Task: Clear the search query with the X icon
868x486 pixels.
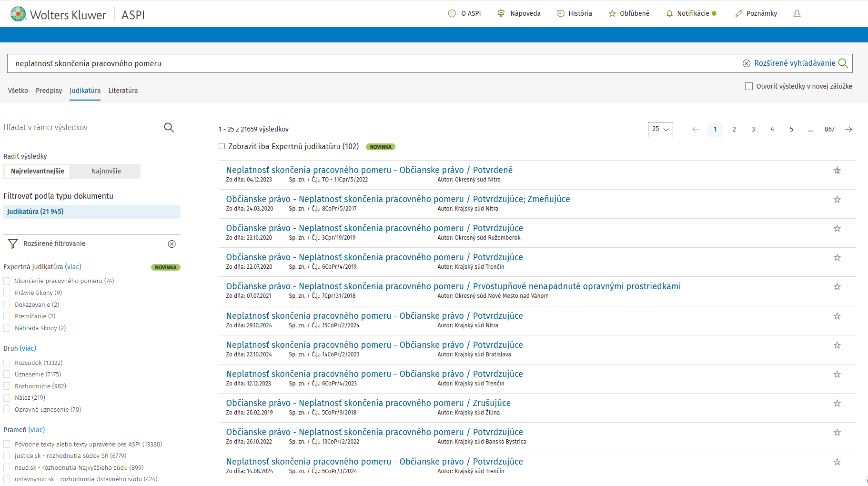Action: pos(747,63)
